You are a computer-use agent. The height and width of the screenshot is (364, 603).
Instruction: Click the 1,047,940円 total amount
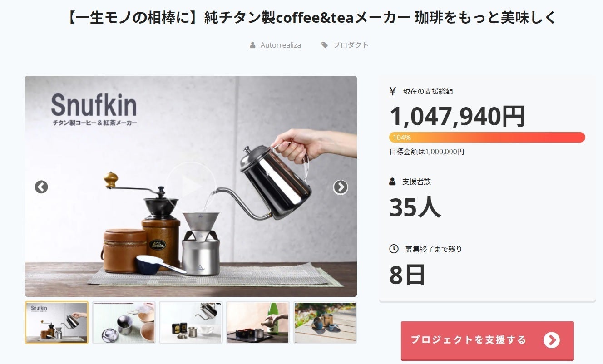click(x=457, y=117)
